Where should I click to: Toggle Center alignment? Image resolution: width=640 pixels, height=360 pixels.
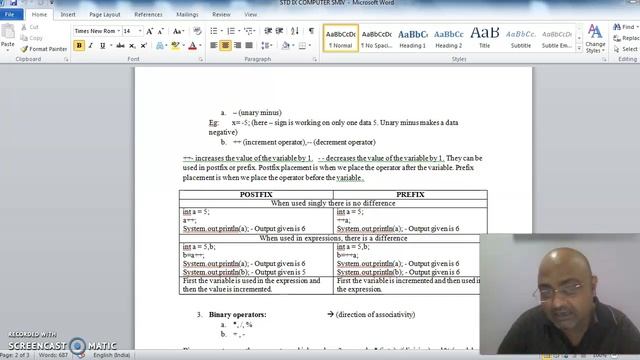pos(225,45)
